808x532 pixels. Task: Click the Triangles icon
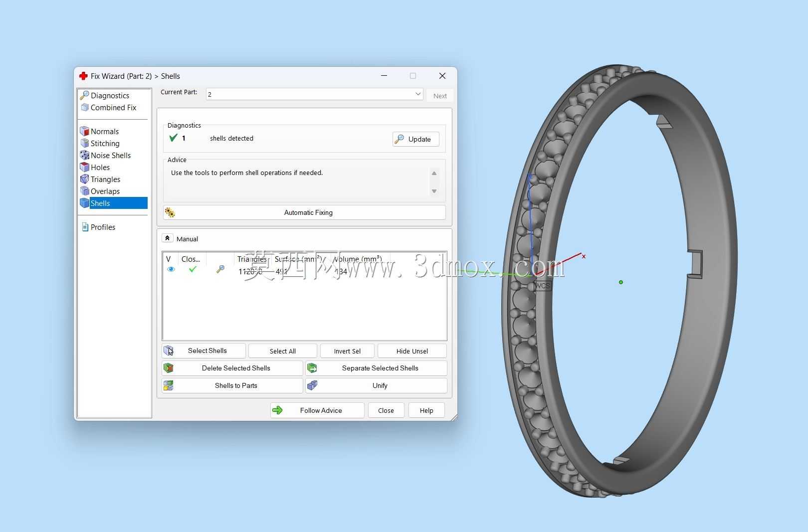point(85,179)
